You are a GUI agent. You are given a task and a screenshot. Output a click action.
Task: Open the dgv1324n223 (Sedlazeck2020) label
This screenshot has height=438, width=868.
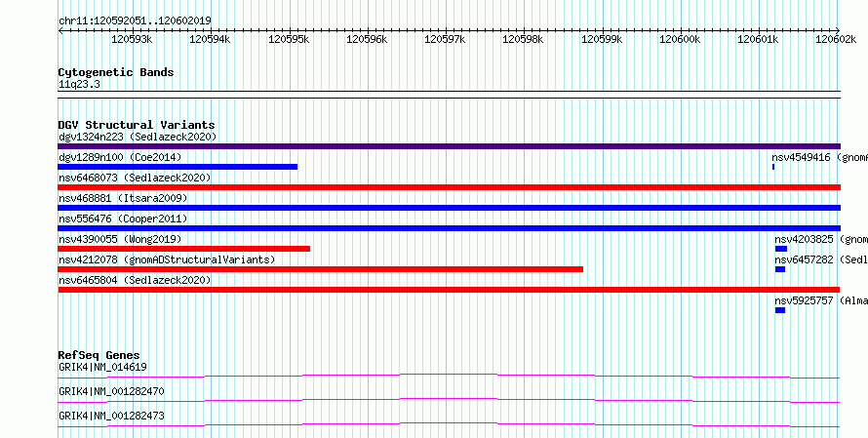(138, 137)
